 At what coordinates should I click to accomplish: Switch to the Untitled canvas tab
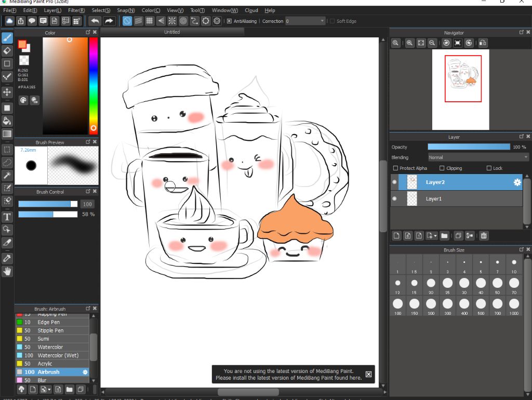[172, 32]
